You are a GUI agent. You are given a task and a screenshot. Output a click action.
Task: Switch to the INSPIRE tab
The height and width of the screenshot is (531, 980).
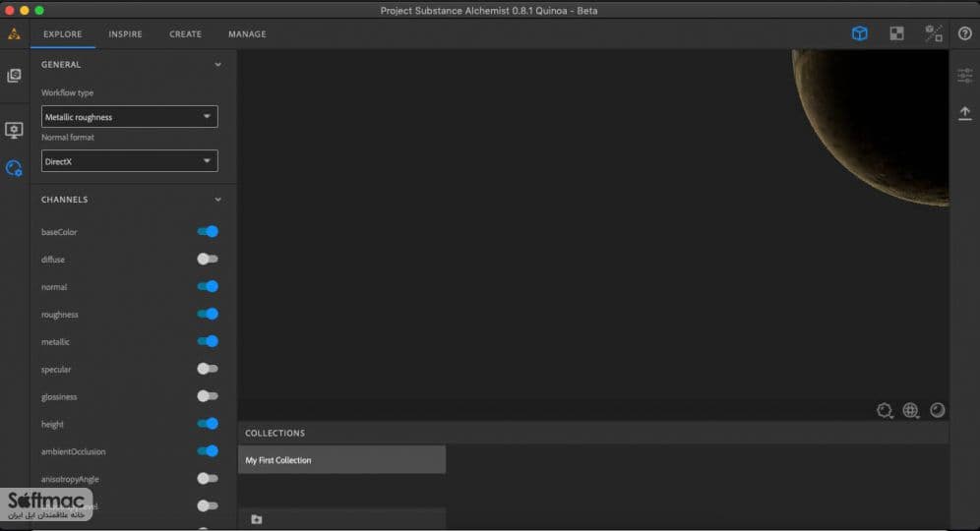tap(125, 33)
